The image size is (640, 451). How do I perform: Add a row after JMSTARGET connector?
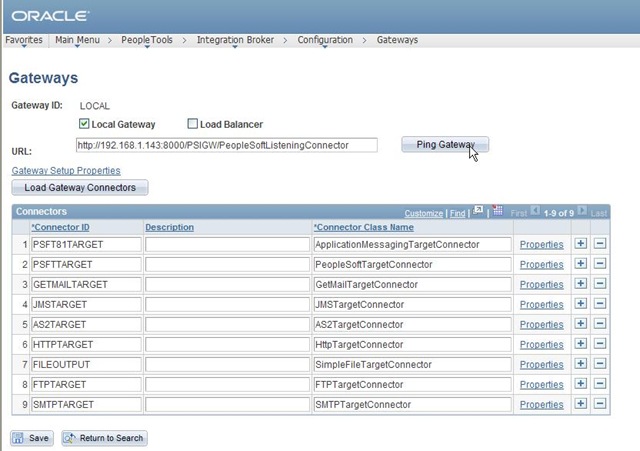click(580, 304)
